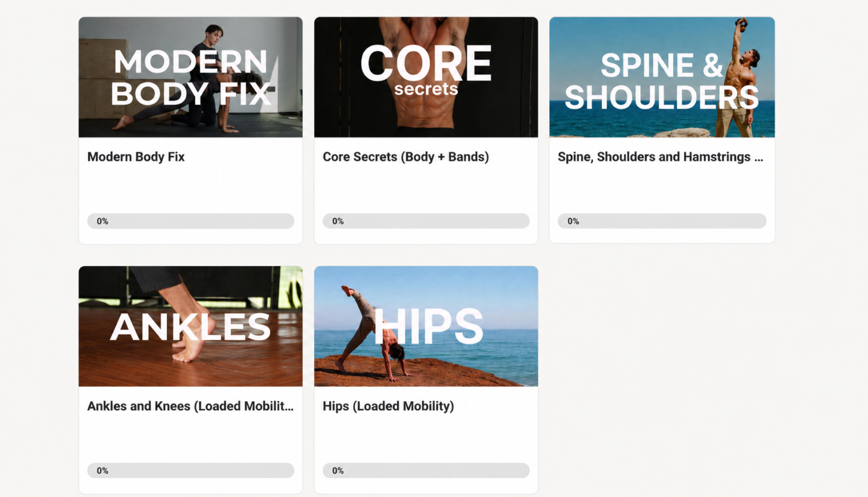The width and height of the screenshot is (868, 497).
Task: Click the 0% label under Hips course
Action: click(338, 470)
